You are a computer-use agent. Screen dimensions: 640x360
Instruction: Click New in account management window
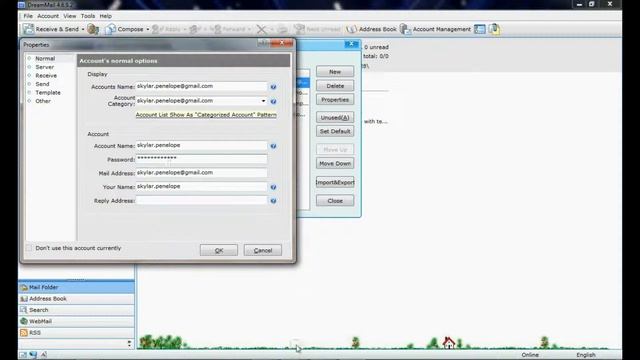pos(335,72)
